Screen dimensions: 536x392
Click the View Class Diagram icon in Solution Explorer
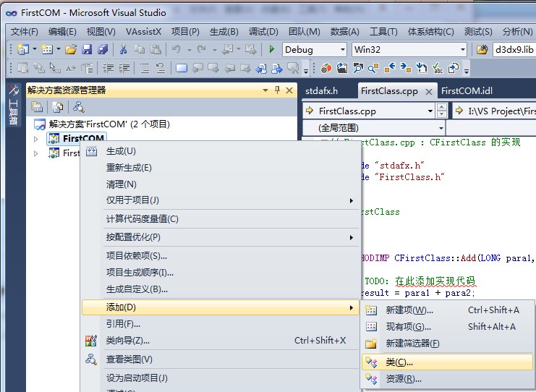point(79,107)
